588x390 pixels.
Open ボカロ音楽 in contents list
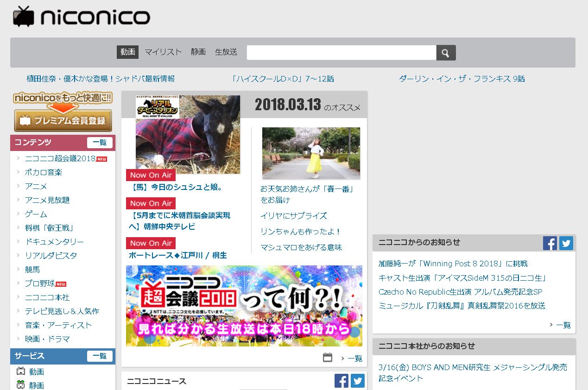(x=44, y=172)
